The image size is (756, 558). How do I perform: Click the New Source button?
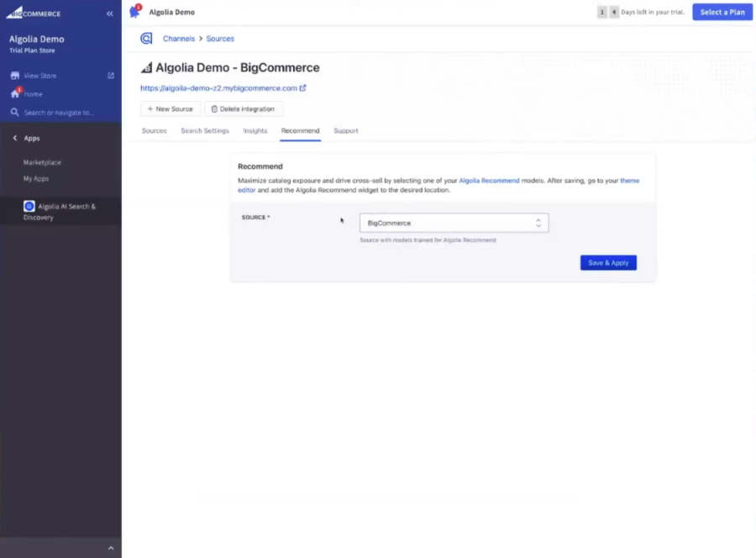[x=171, y=109]
